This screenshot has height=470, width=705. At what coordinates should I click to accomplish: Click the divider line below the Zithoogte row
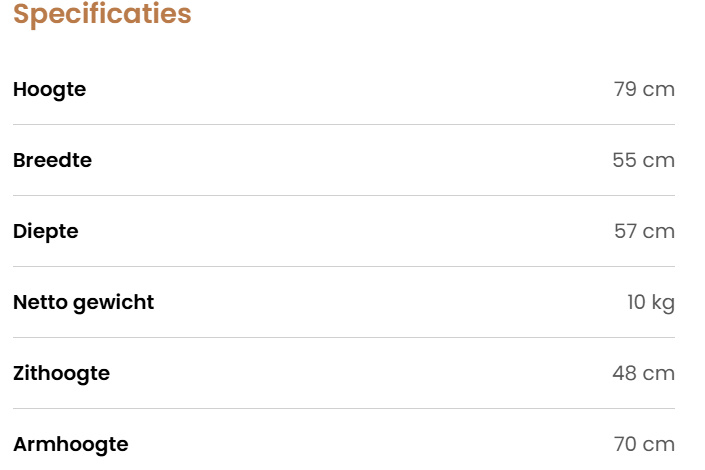pos(344,409)
